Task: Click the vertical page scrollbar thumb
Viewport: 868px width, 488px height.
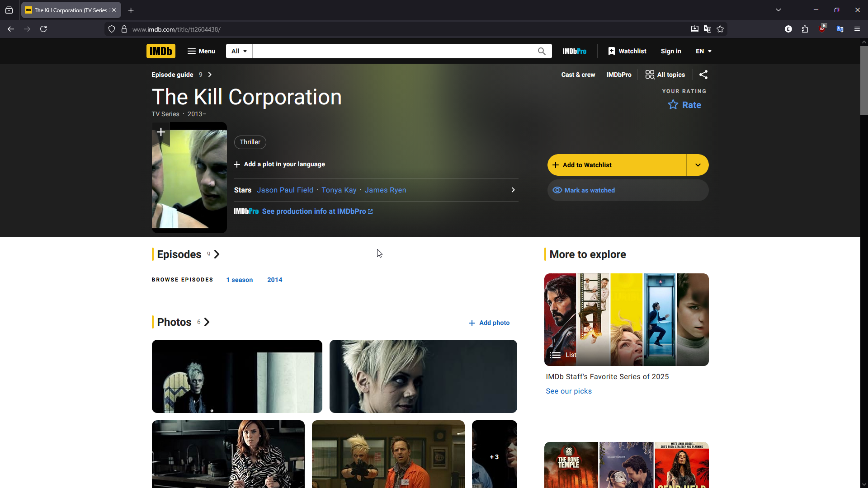Action: click(x=863, y=80)
